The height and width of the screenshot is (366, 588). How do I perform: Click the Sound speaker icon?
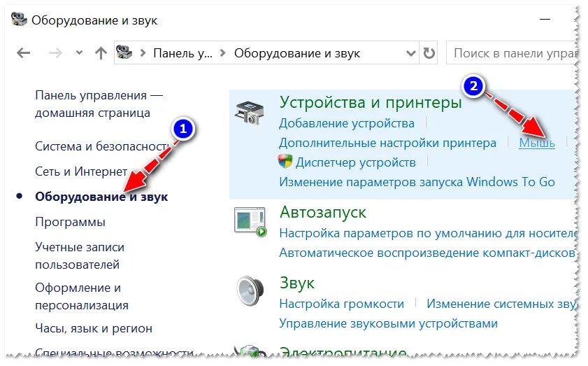point(250,290)
